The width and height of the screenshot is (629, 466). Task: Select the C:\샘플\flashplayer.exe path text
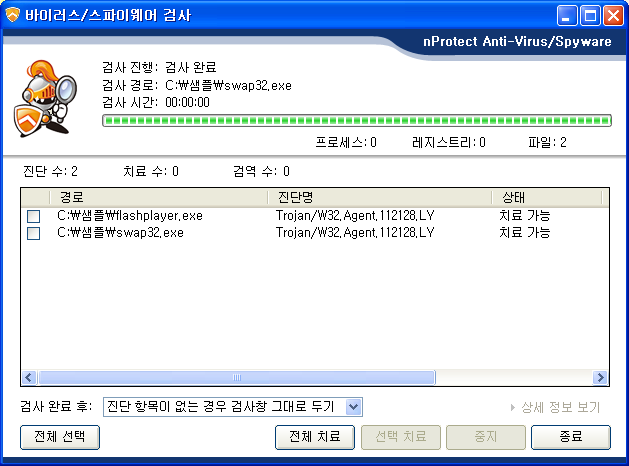(x=130, y=216)
